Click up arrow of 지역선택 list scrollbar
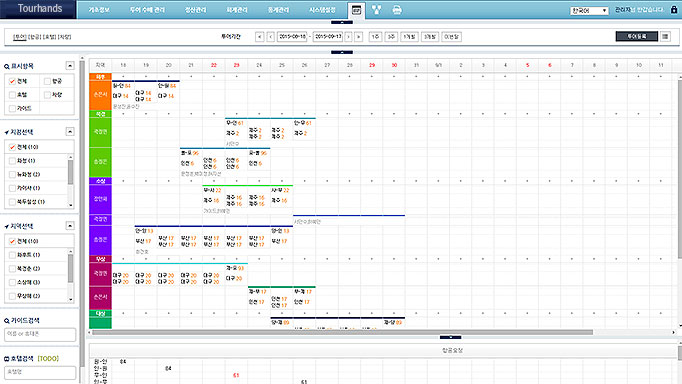682x384 pixels. [x=70, y=251]
